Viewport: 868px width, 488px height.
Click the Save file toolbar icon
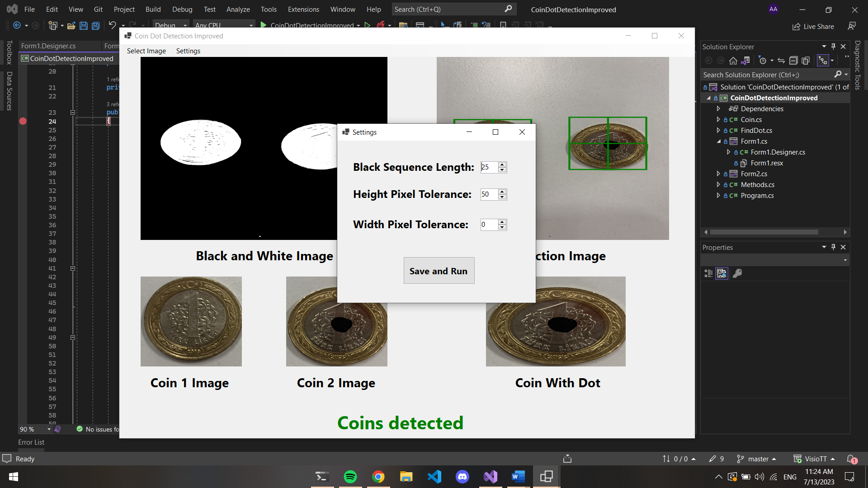pos(84,26)
